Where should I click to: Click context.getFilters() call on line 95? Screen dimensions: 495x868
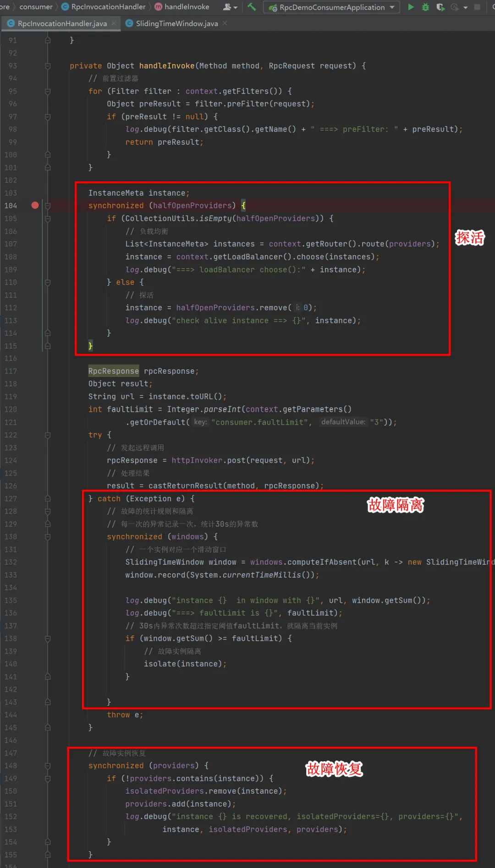pyautogui.click(x=234, y=91)
